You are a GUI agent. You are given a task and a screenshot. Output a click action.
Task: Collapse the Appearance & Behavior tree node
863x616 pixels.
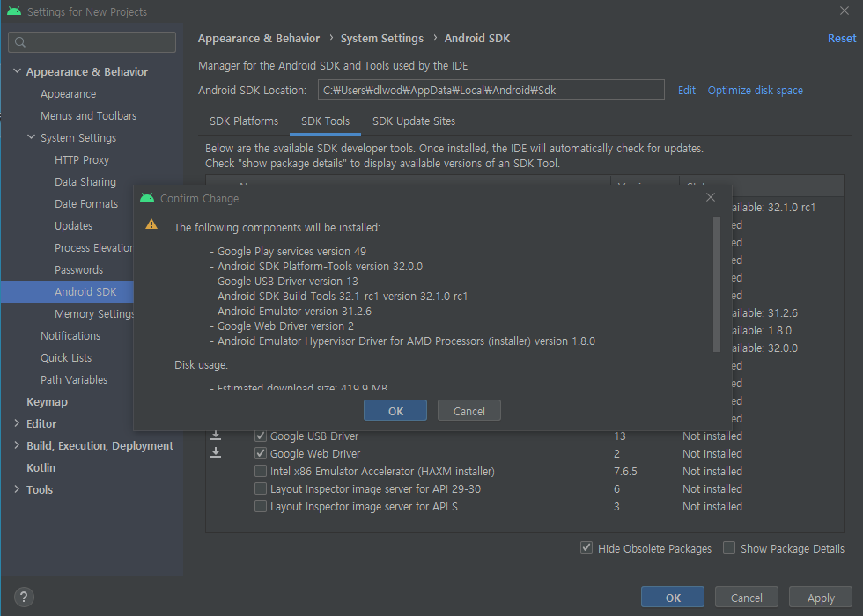click(17, 71)
